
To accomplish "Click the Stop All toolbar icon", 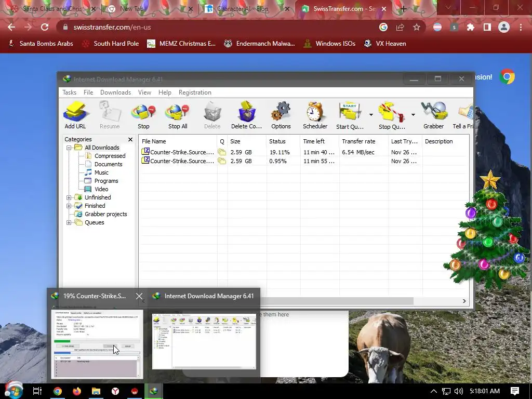I will pyautogui.click(x=178, y=115).
